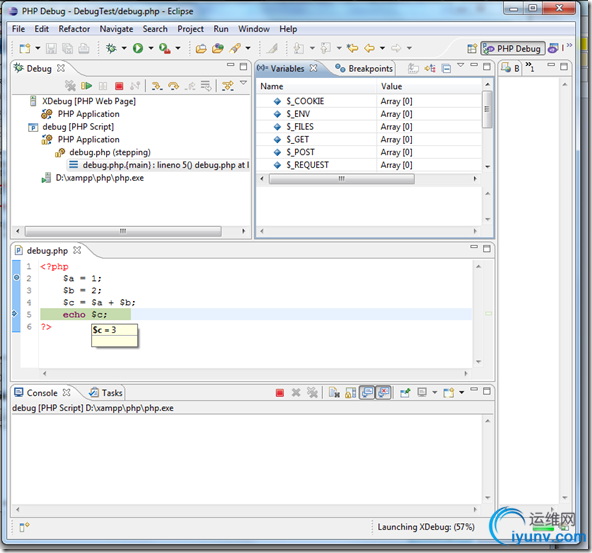
Task: Open the Open Console dropdown arrow
Action: coord(462,393)
